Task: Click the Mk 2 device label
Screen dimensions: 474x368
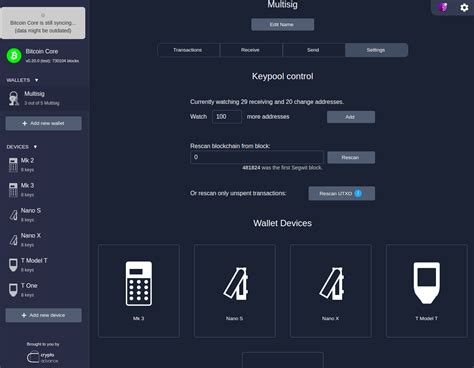Action: coord(27,160)
